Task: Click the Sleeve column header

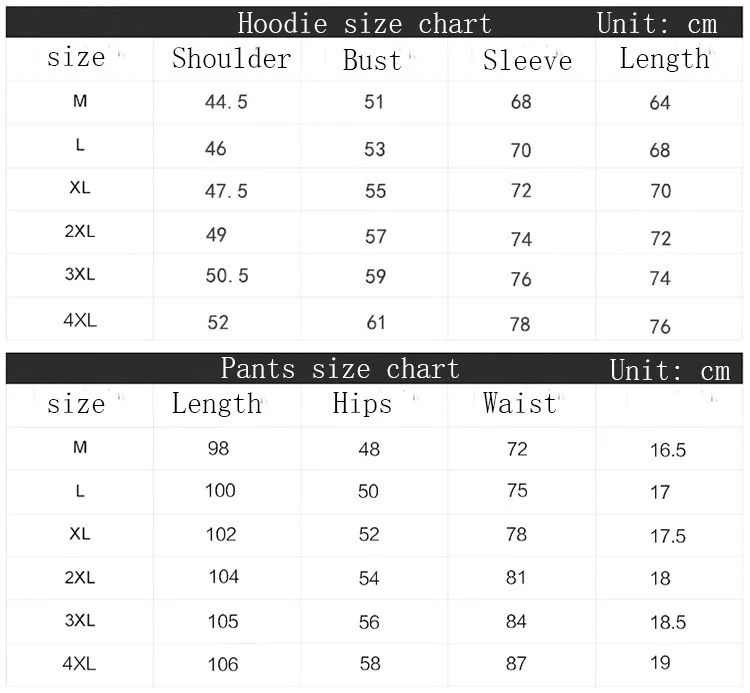Action: click(x=527, y=60)
